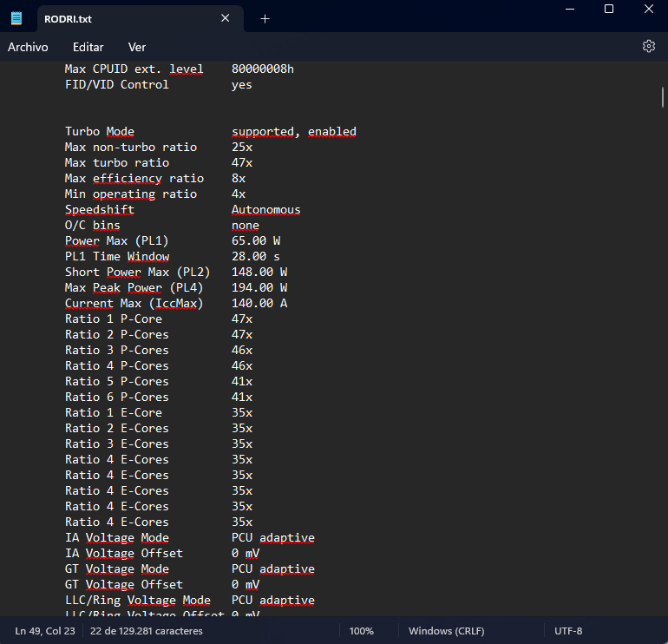Image resolution: width=668 pixels, height=644 pixels.
Task: Click Ln 49, Col 23 position indicator
Action: pos(45,631)
